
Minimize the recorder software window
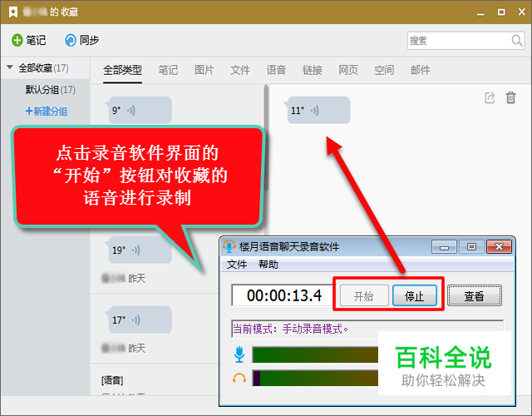click(x=444, y=247)
